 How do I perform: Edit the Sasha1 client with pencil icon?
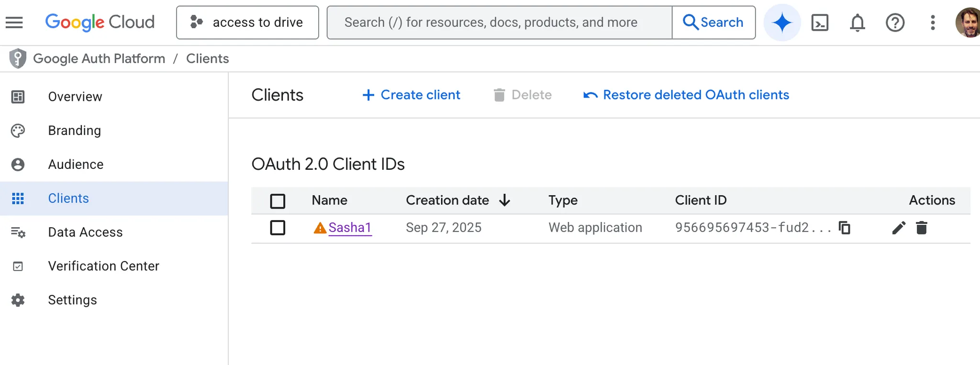coord(899,228)
